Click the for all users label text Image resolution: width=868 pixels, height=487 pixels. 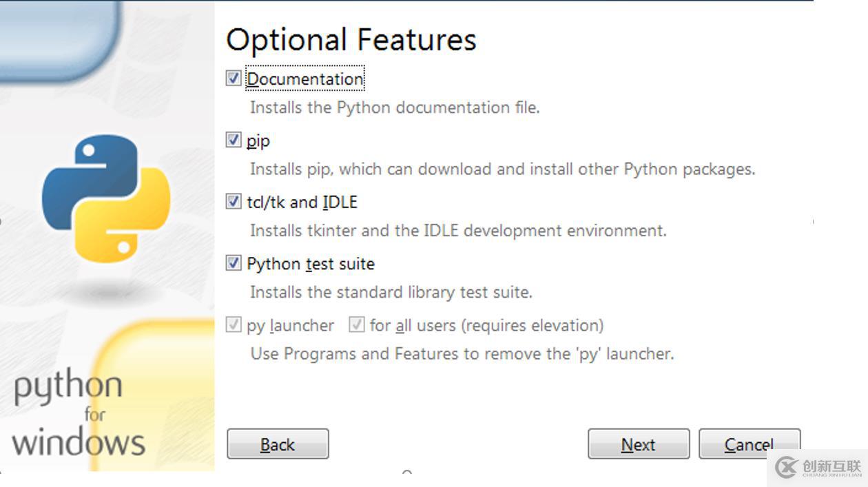click(486, 325)
